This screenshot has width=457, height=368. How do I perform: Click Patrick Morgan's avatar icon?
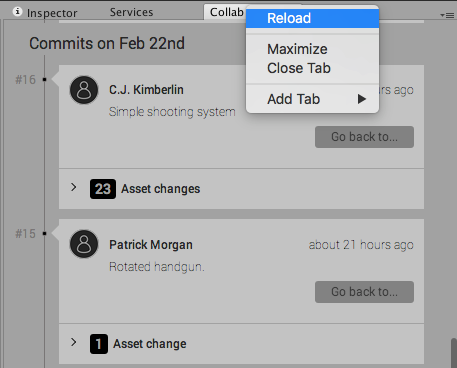[x=84, y=244]
